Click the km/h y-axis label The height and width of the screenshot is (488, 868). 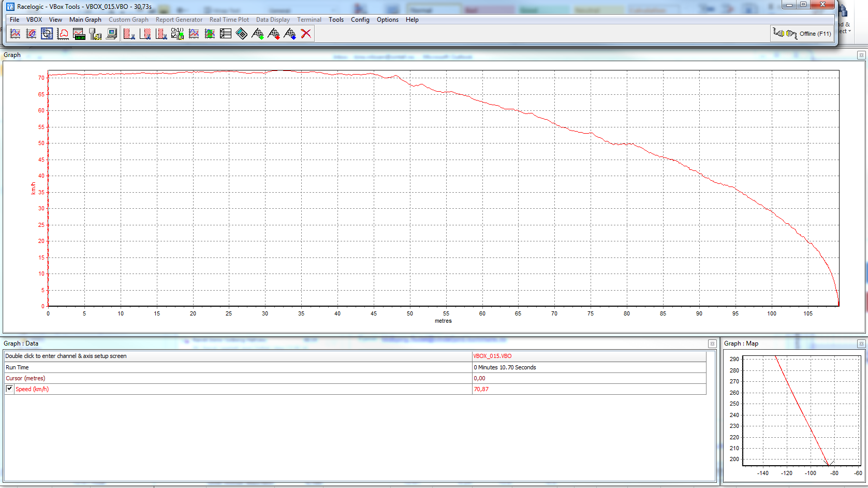[x=33, y=188]
